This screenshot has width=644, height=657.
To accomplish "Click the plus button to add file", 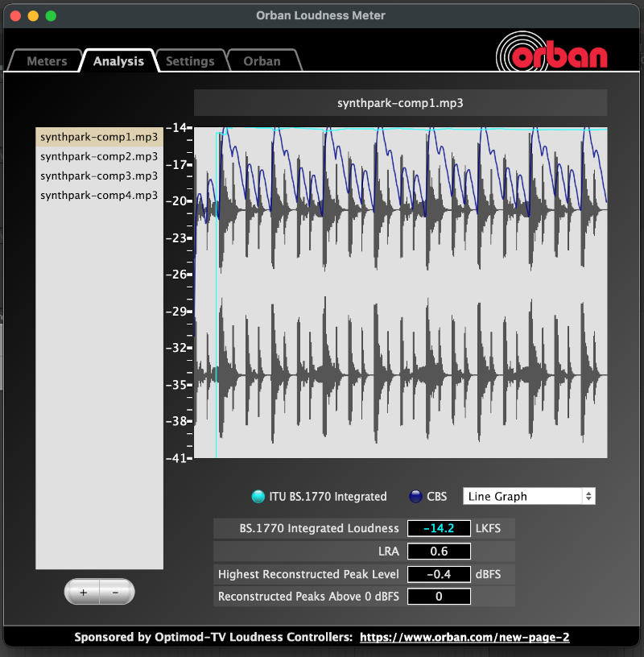I will point(83,592).
